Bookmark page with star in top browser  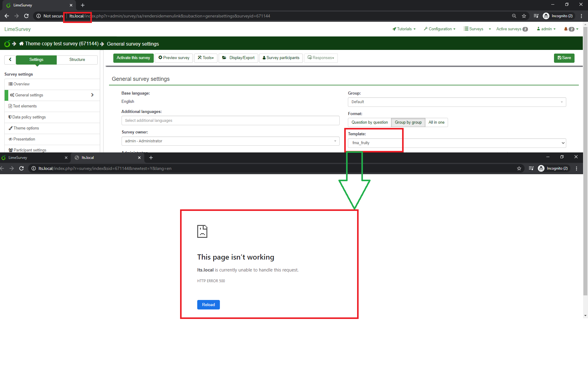coord(524,16)
